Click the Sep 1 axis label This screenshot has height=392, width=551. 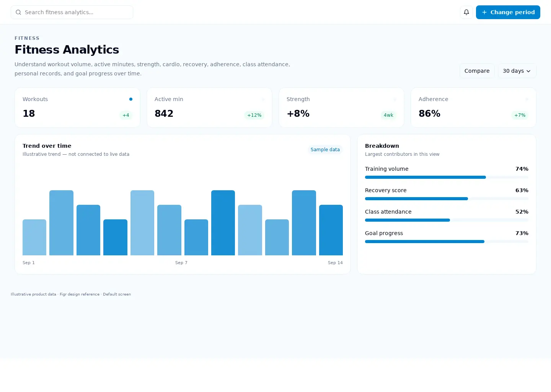point(29,263)
